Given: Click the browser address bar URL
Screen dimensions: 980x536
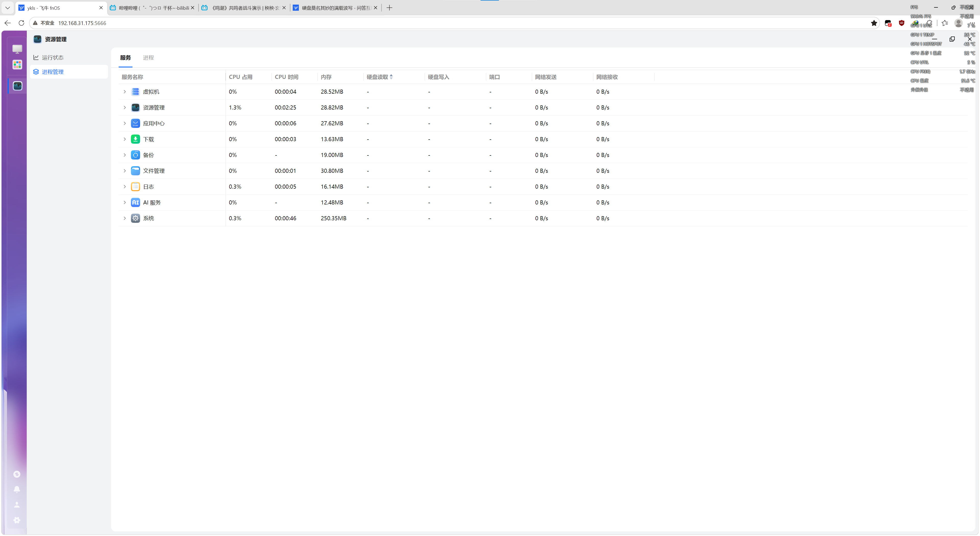Looking at the screenshot, I should 82,23.
